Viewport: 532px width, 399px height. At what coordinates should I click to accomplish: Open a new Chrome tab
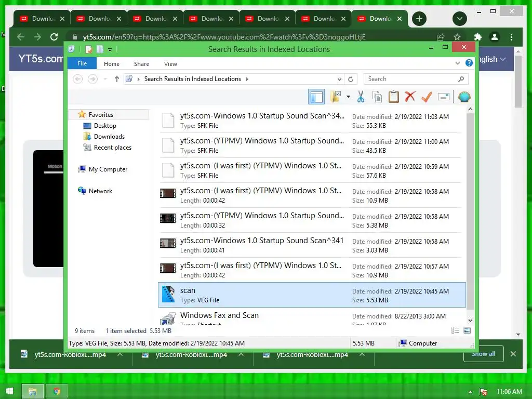[419, 19]
